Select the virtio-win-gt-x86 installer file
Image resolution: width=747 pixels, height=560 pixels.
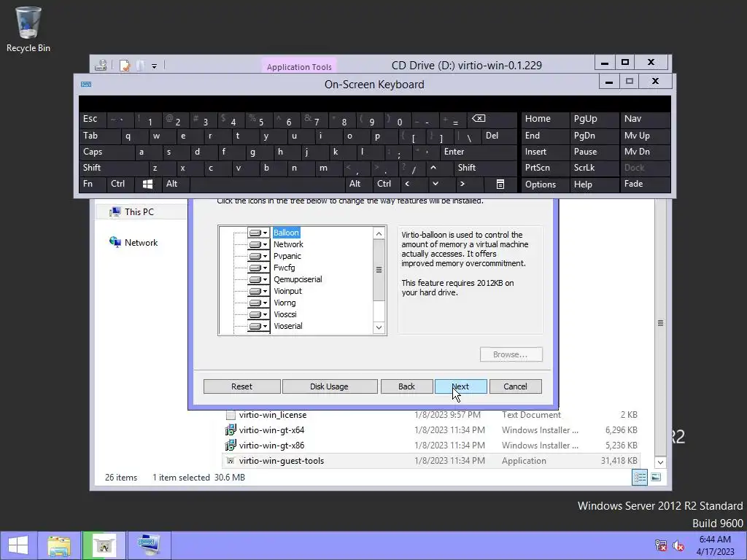click(x=271, y=446)
